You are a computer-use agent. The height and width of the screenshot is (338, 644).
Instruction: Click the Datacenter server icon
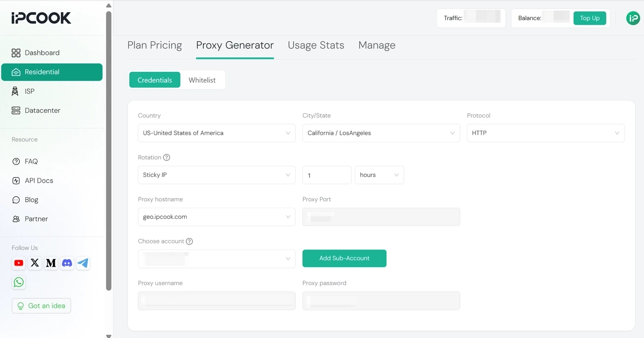(x=16, y=110)
